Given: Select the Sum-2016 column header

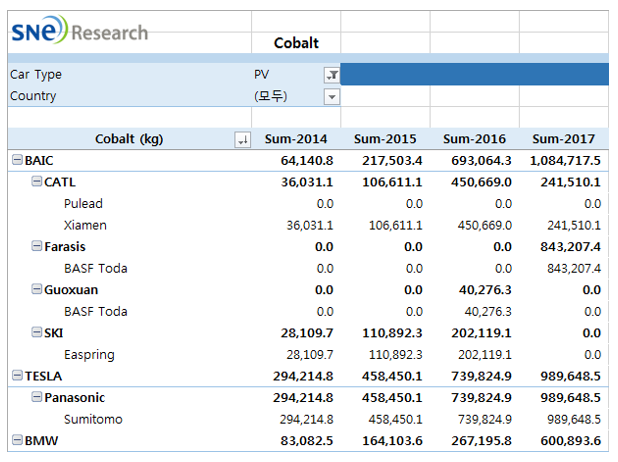Looking at the screenshot, I should pos(475,139).
